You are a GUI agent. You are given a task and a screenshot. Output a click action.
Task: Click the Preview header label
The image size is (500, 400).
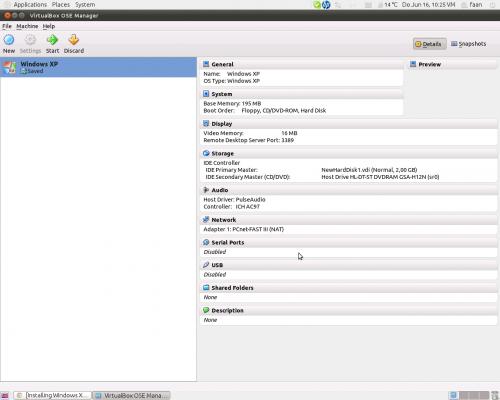click(430, 64)
